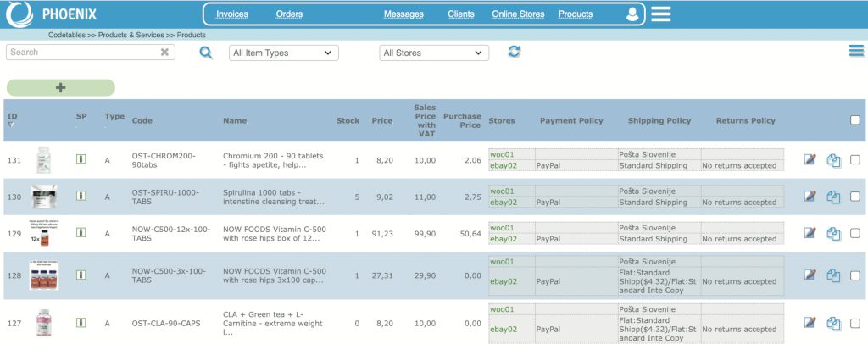Image resolution: width=868 pixels, height=344 pixels.
Task: Check the box for product 127
Action: tap(854, 323)
